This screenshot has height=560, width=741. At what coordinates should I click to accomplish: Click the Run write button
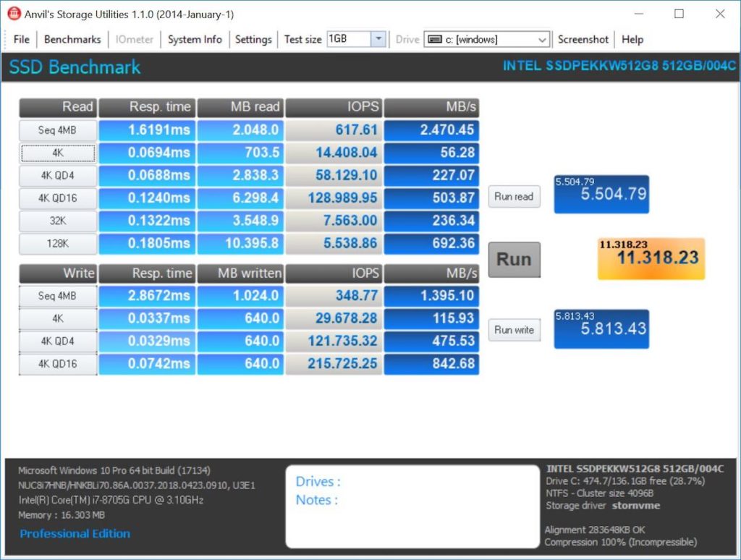[514, 330]
